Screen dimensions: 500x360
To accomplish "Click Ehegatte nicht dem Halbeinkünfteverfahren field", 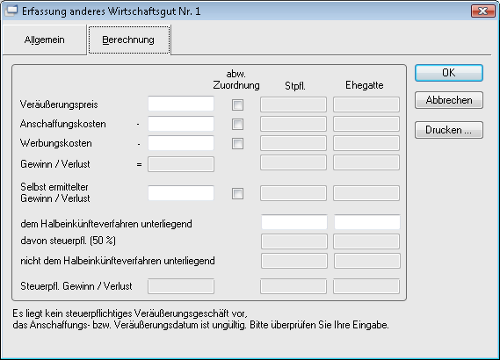I will tap(367, 261).
